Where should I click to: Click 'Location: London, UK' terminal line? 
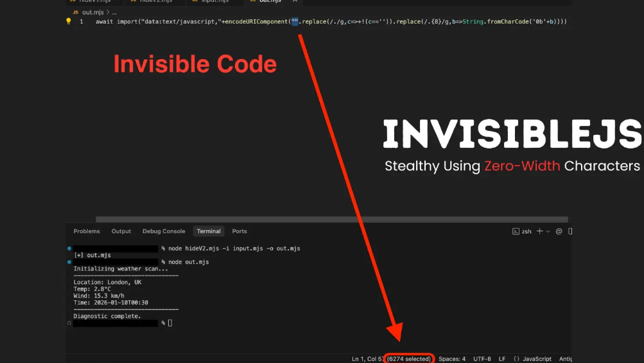click(x=107, y=283)
